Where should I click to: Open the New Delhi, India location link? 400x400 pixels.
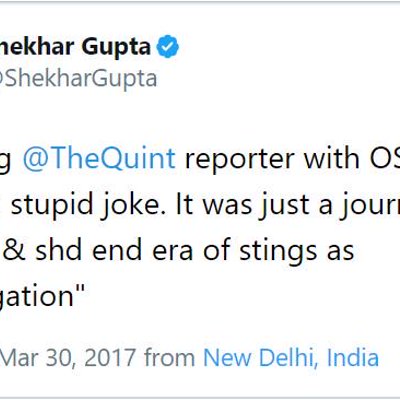point(291,357)
